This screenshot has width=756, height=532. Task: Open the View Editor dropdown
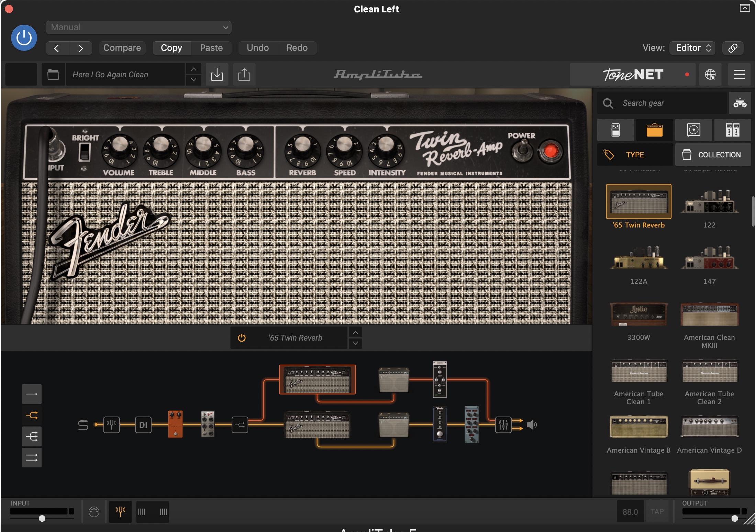(x=692, y=48)
